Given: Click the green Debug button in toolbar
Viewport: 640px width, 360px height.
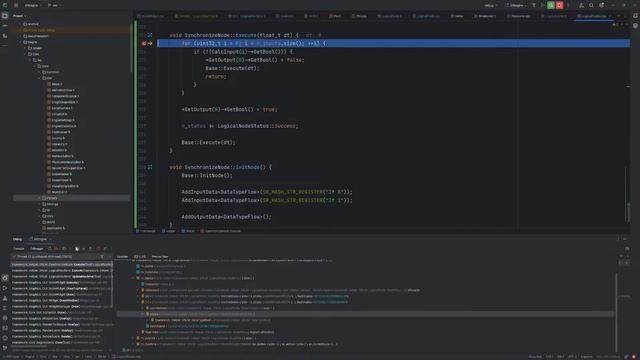Looking at the screenshot, I should pyautogui.click(x=551, y=5).
